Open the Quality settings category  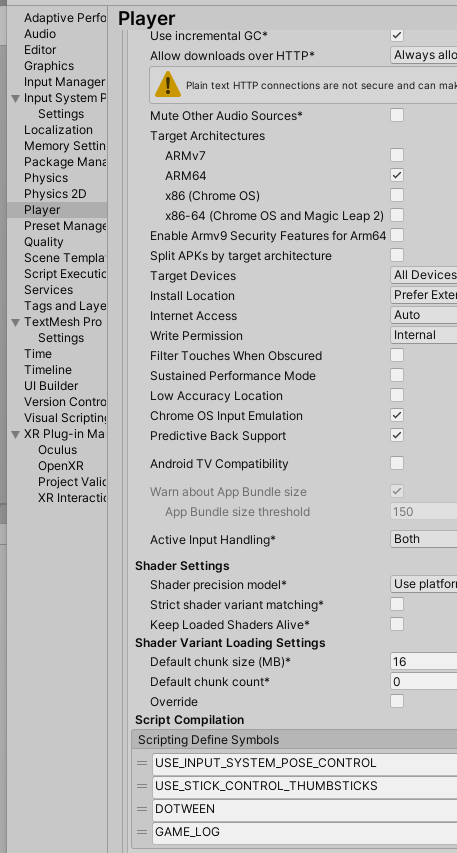(x=44, y=242)
